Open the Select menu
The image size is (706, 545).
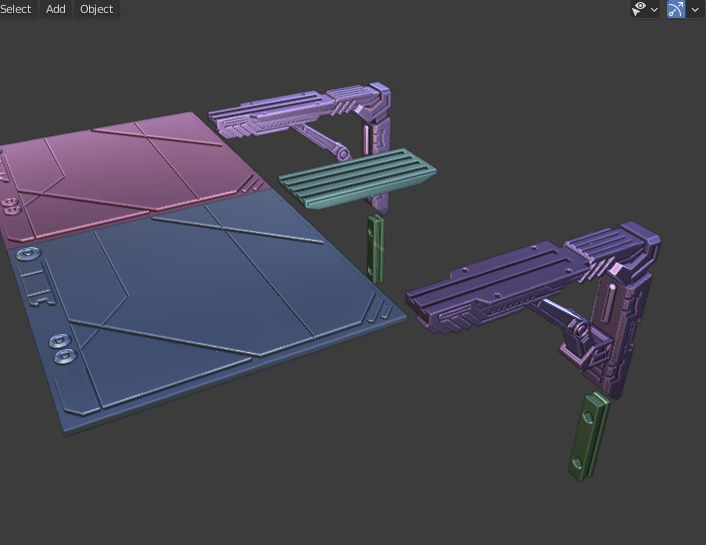coord(16,9)
